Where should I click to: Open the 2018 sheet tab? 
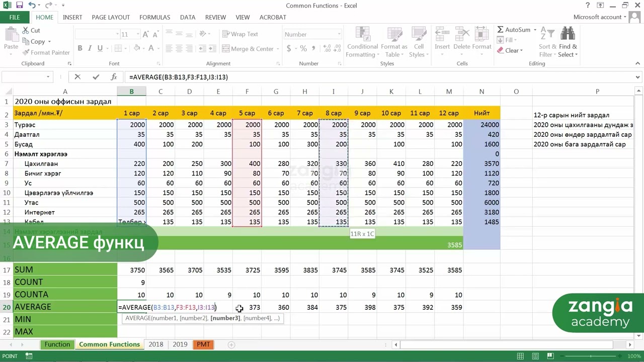156,344
